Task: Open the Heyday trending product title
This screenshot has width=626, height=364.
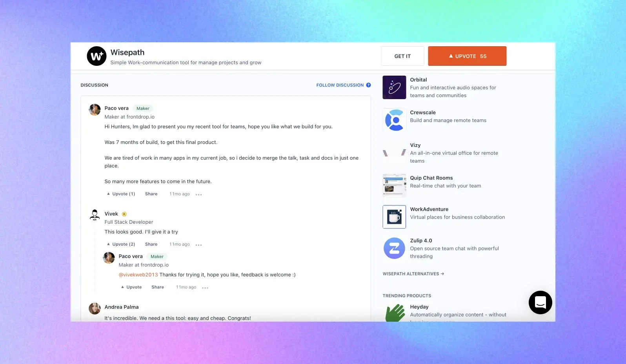Action: (419, 307)
